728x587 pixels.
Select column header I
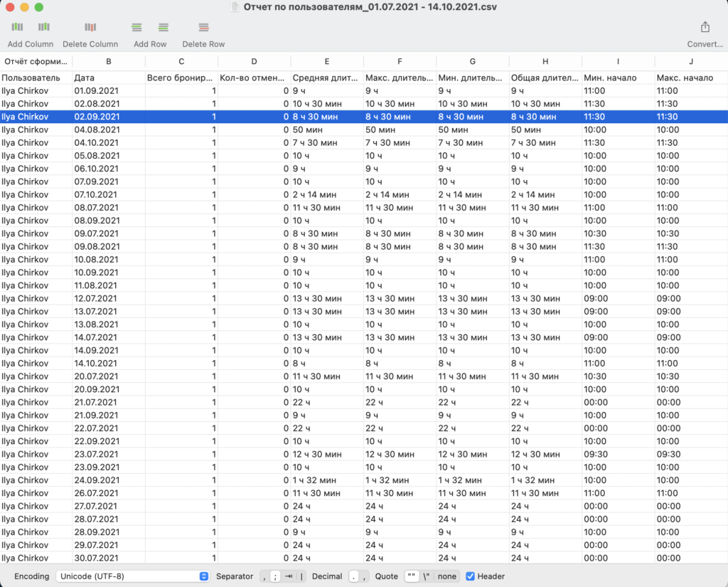(618, 61)
